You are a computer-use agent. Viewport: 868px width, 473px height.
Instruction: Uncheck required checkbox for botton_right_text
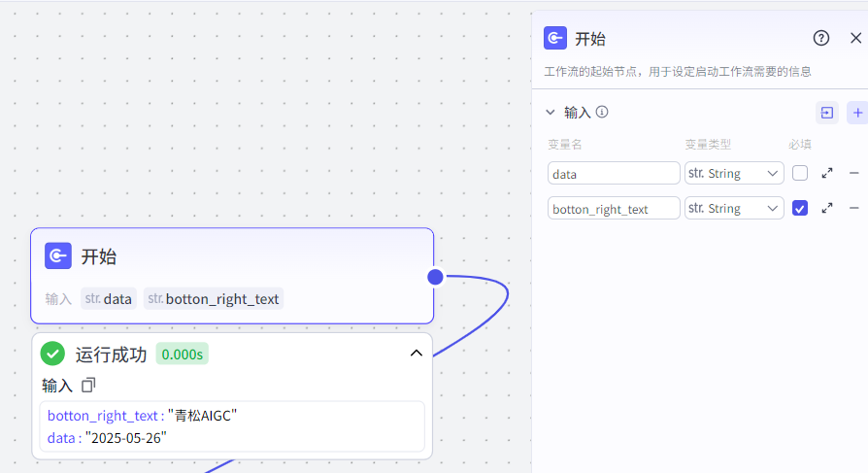click(x=800, y=208)
